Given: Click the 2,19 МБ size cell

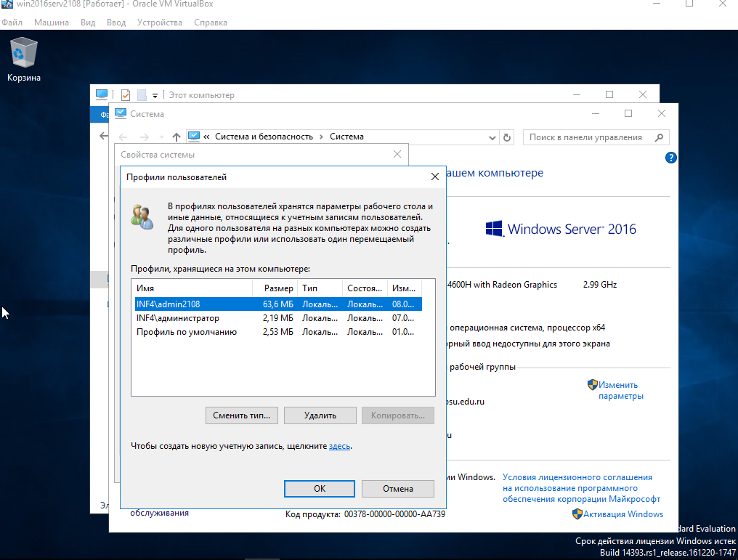Looking at the screenshot, I should coord(277,318).
